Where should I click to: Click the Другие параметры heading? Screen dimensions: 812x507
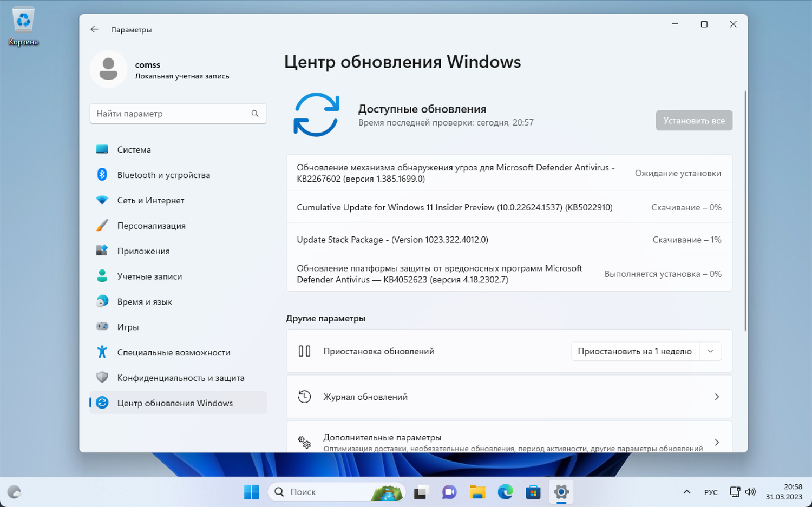click(x=325, y=318)
